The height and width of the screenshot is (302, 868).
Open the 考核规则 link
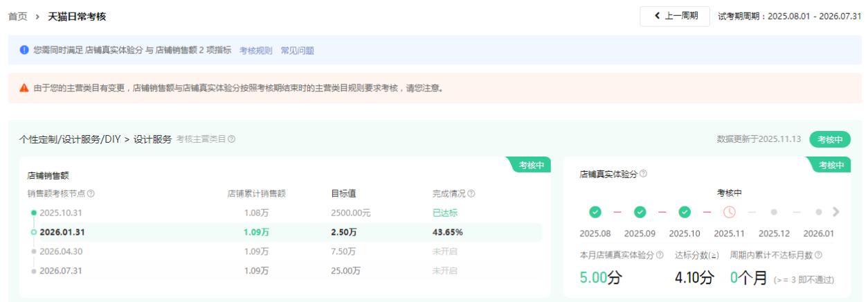tap(255, 51)
